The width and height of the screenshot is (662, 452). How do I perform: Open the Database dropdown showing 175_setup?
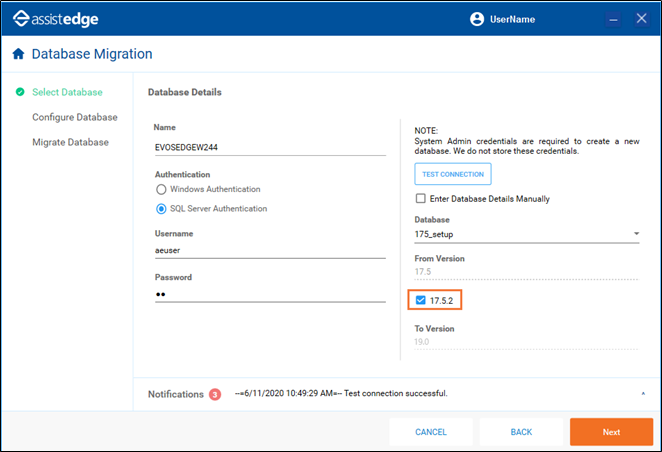click(x=527, y=235)
